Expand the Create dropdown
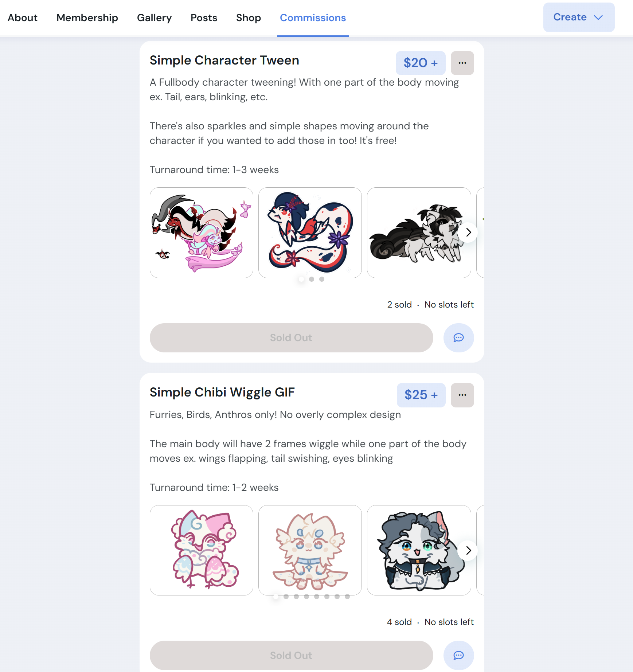This screenshot has width=633, height=672. (579, 17)
